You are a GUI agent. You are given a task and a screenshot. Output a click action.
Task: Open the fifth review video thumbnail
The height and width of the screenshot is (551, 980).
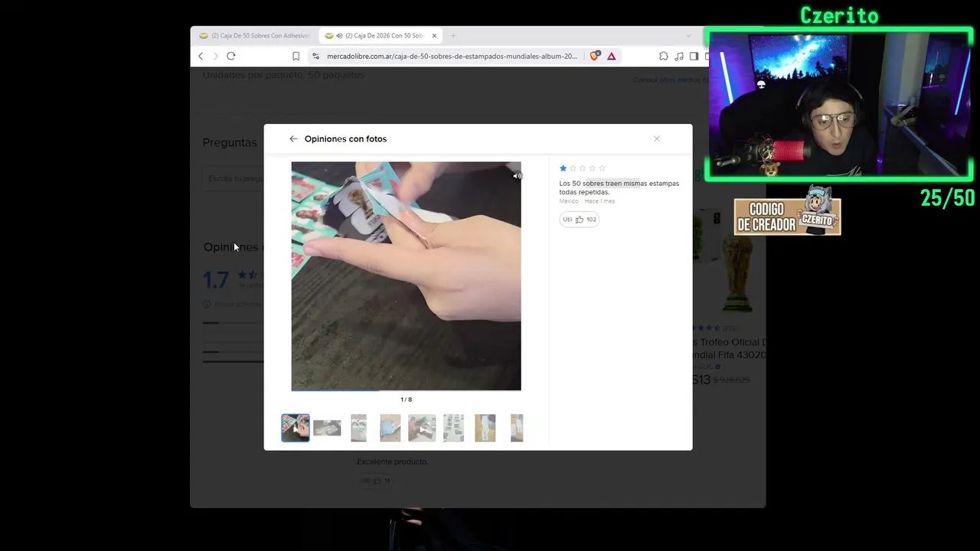point(422,428)
